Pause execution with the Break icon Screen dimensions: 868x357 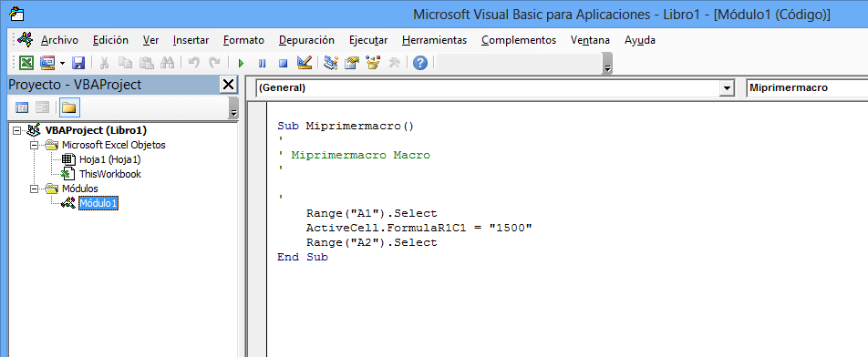point(262,63)
